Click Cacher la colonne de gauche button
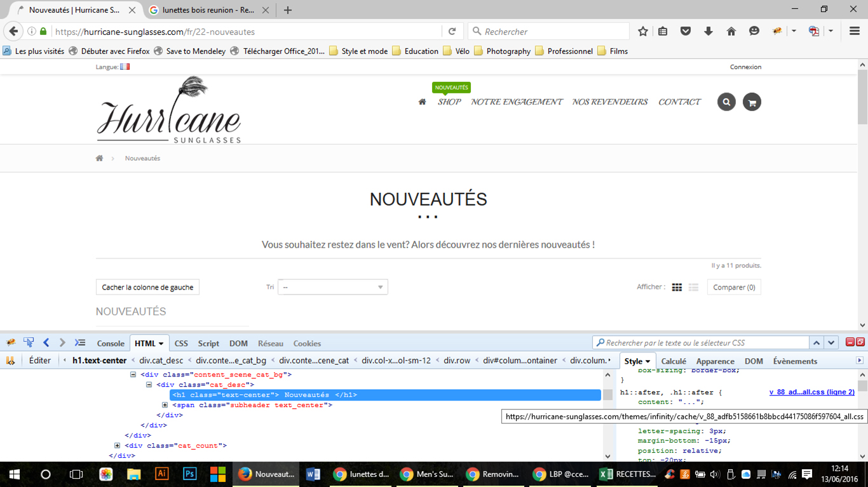 147,287
